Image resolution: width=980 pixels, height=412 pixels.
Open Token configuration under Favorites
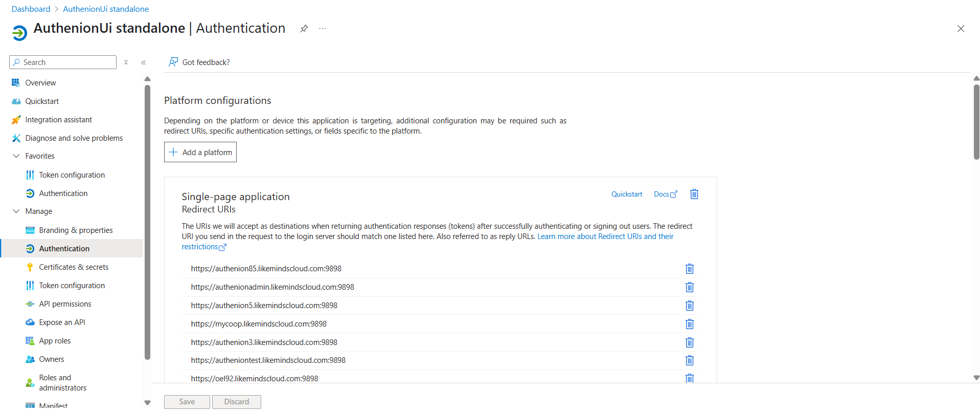coord(72,175)
